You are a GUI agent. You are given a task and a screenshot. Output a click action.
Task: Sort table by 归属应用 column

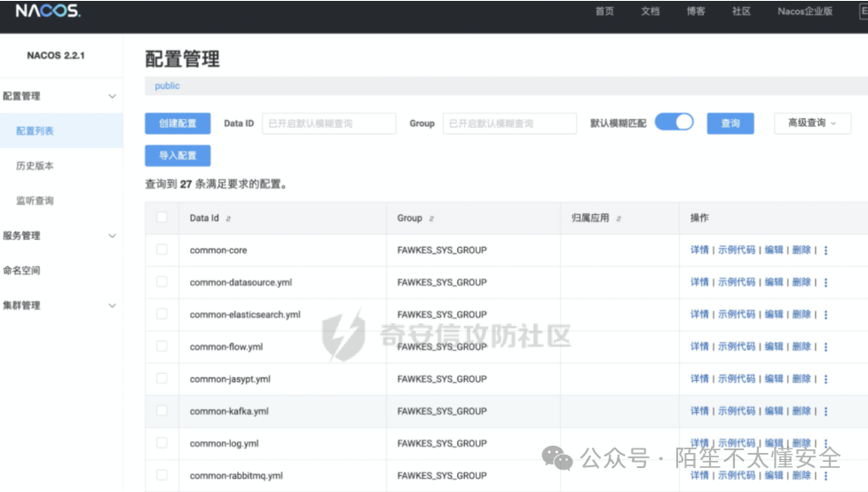pos(619,218)
